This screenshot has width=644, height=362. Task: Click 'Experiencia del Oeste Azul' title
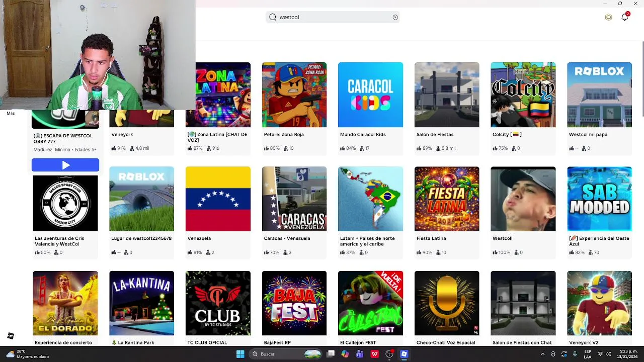pos(599,241)
